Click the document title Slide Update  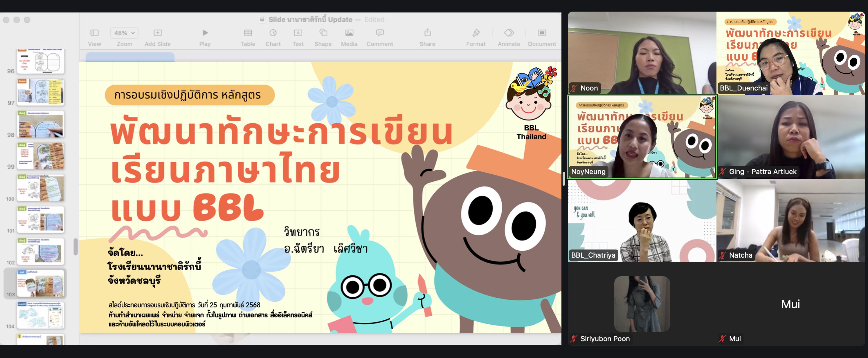point(310,19)
